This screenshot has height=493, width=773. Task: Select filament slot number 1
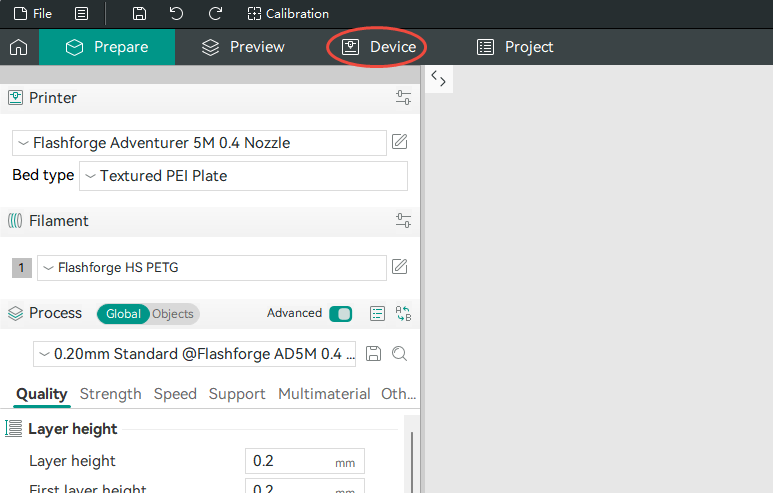pyautogui.click(x=22, y=268)
